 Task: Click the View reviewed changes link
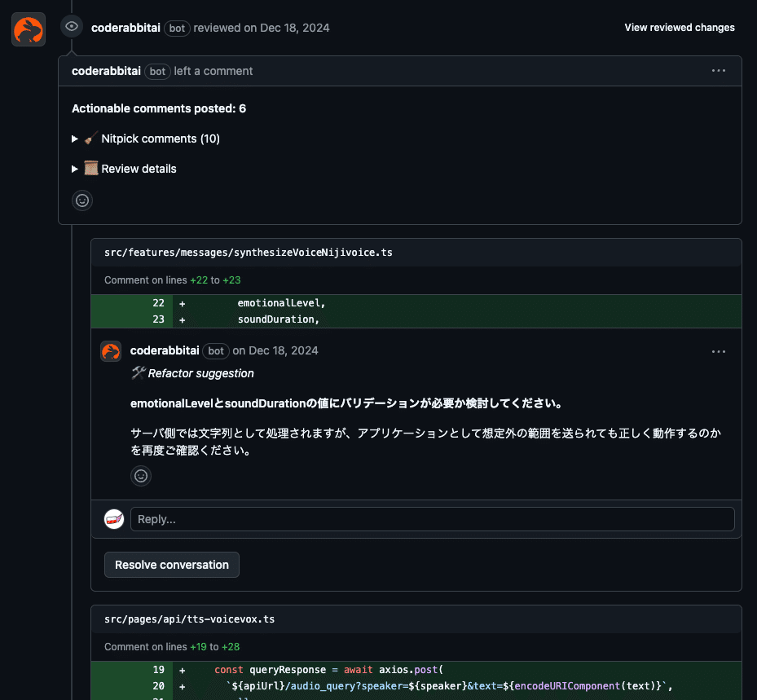679,27
